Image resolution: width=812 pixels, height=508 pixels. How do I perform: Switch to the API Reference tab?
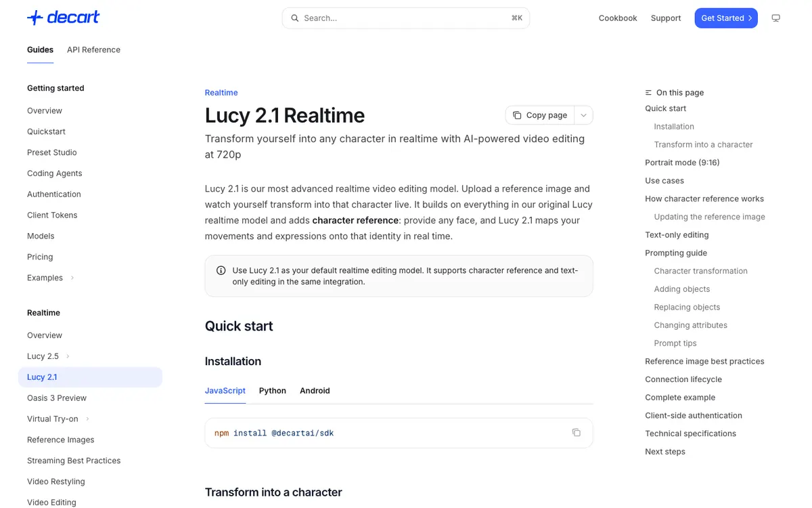coord(93,49)
